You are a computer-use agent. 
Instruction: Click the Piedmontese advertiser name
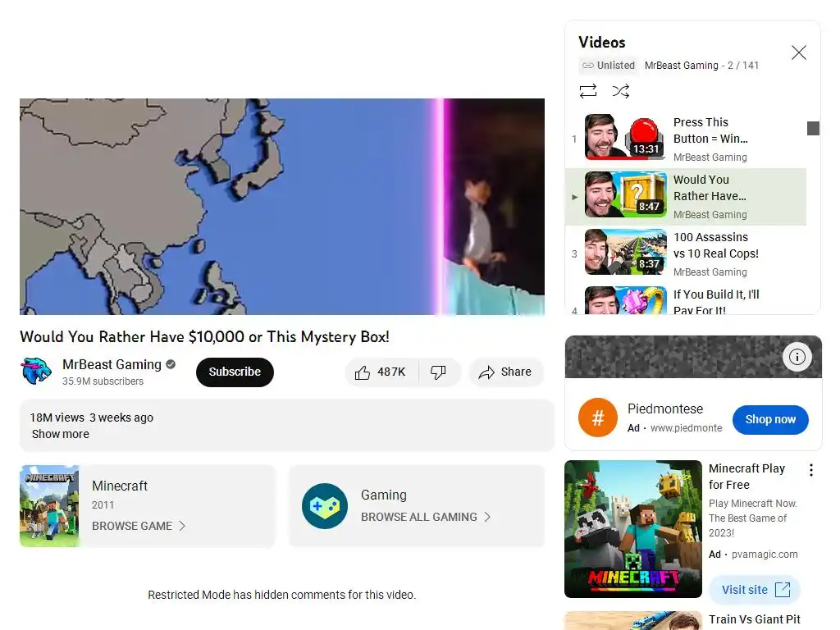(665, 409)
